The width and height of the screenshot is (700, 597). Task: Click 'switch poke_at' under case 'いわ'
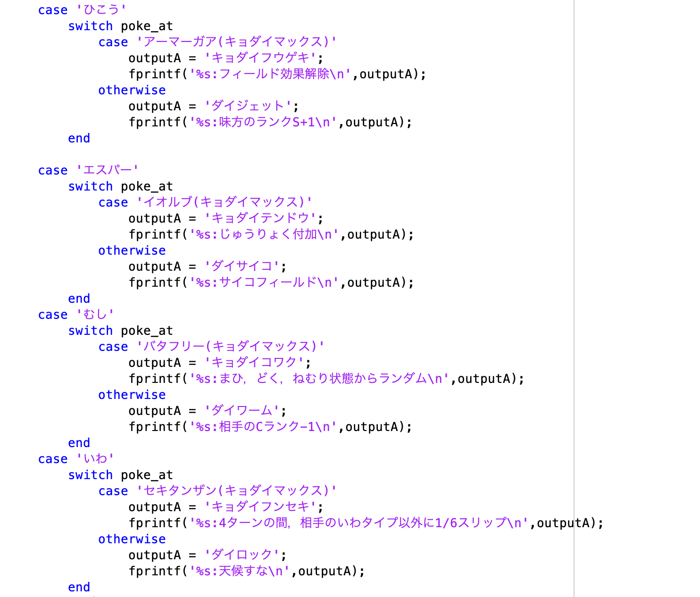tap(121, 475)
